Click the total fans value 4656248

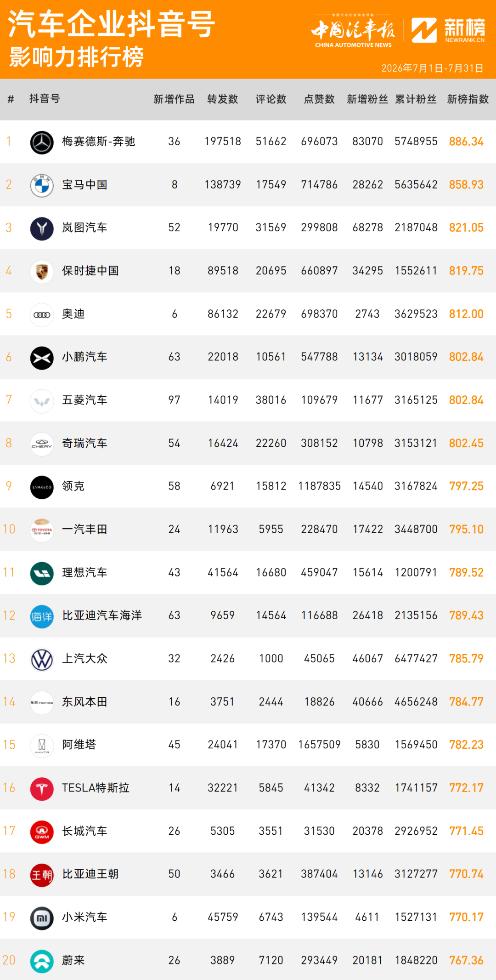tap(416, 702)
